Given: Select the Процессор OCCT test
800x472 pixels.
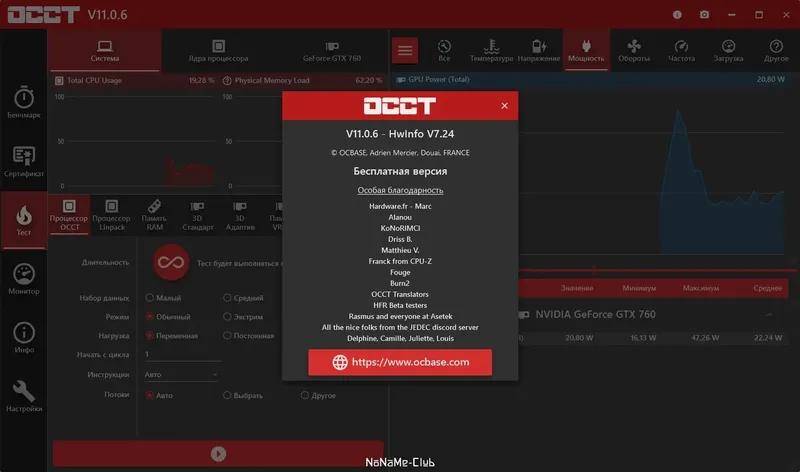Looking at the screenshot, I should [x=69, y=215].
